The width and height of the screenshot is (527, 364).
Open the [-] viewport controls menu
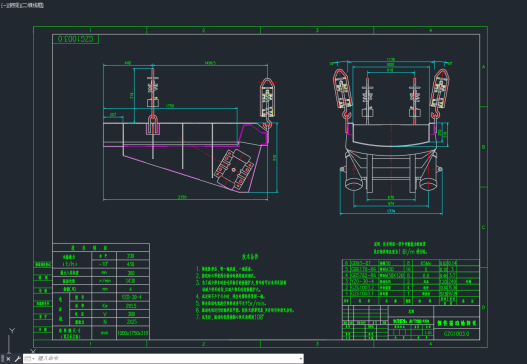[x=3, y=5]
